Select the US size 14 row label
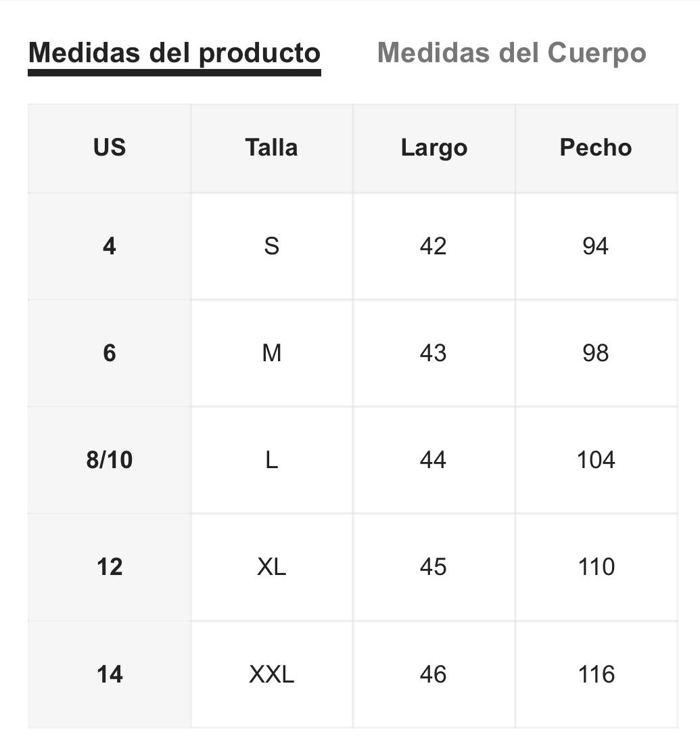The width and height of the screenshot is (700, 736). tap(110, 674)
